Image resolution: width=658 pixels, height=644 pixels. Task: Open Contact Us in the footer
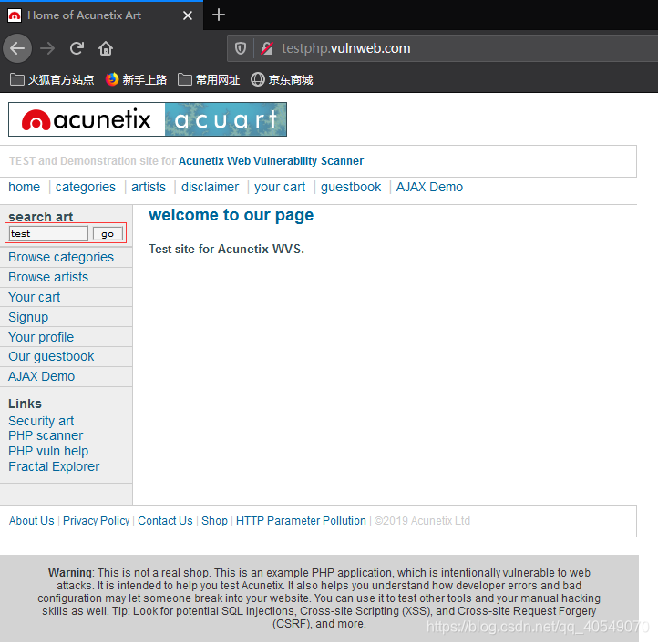point(165,521)
